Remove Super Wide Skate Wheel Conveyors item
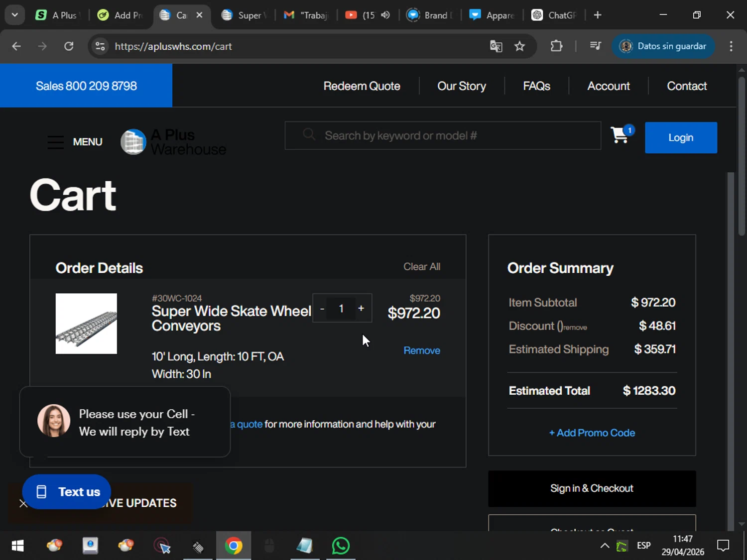 [x=422, y=350]
